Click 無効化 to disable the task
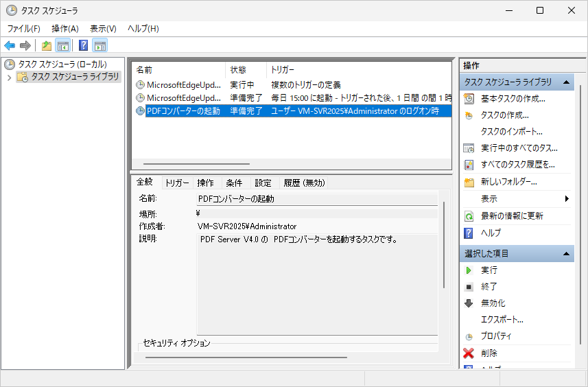This screenshot has height=387, width=588. [x=493, y=303]
